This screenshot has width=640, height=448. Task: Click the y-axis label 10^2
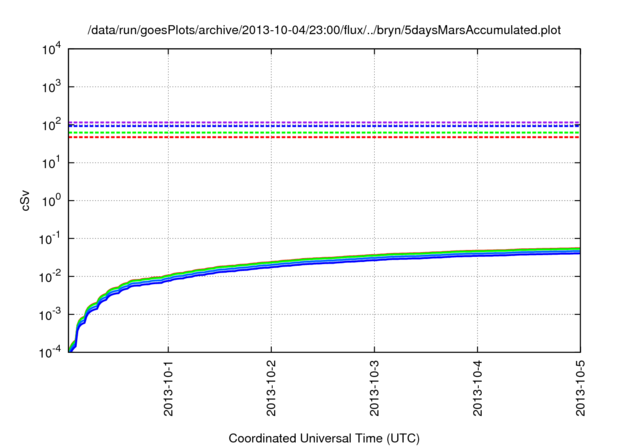pos(51,125)
